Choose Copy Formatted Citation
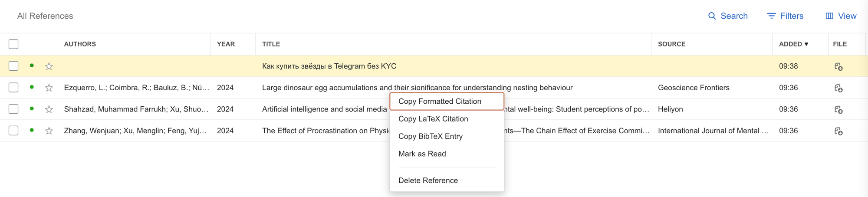This screenshot has height=197, width=868. (440, 101)
